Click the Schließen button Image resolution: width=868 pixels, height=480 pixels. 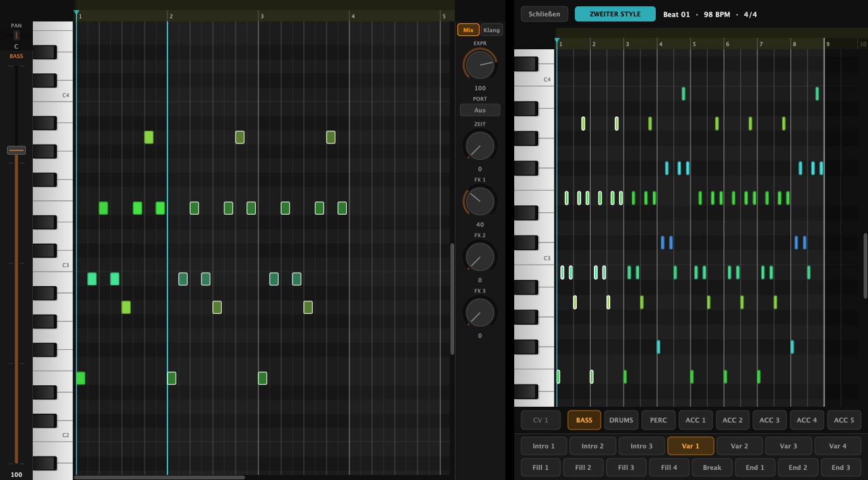coord(545,14)
